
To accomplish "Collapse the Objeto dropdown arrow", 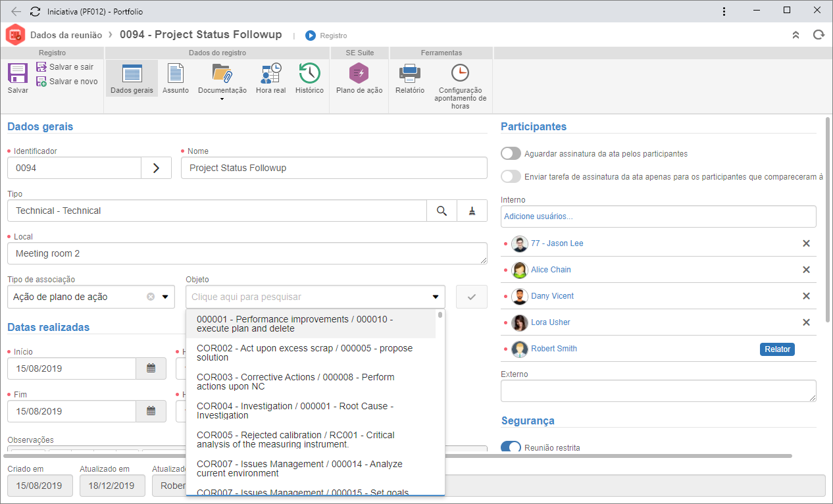I will coord(435,297).
